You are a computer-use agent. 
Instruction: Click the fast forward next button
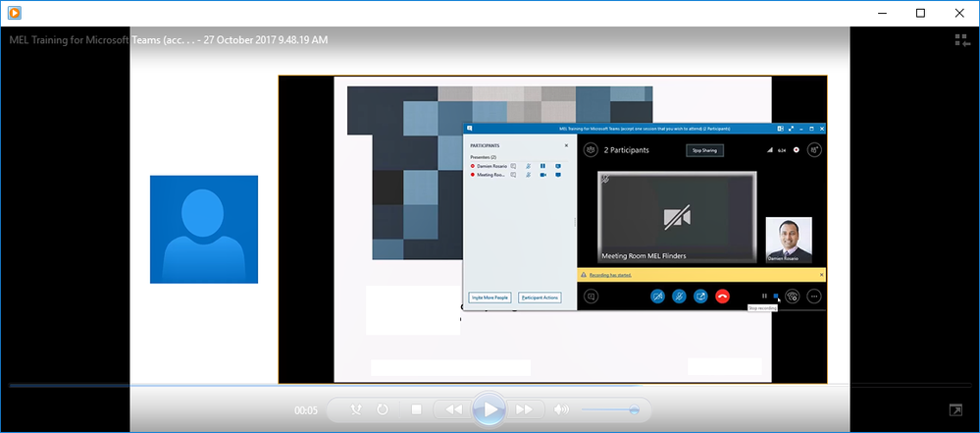(x=524, y=409)
